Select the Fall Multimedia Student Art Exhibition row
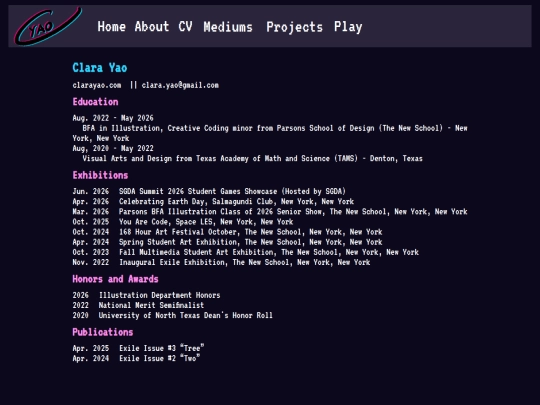The width and height of the screenshot is (540, 405). pyautogui.click(x=246, y=252)
